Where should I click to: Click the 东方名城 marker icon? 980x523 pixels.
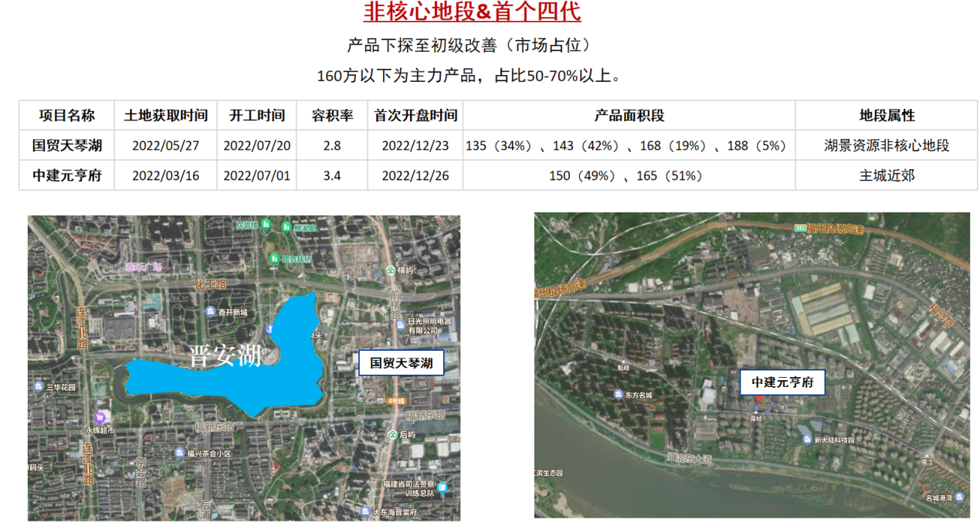619,395
